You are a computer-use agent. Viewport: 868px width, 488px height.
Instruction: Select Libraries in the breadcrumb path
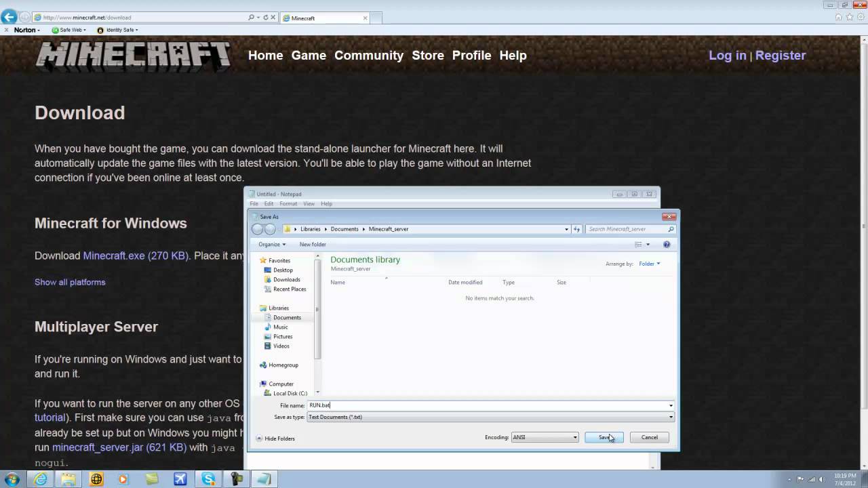point(311,229)
